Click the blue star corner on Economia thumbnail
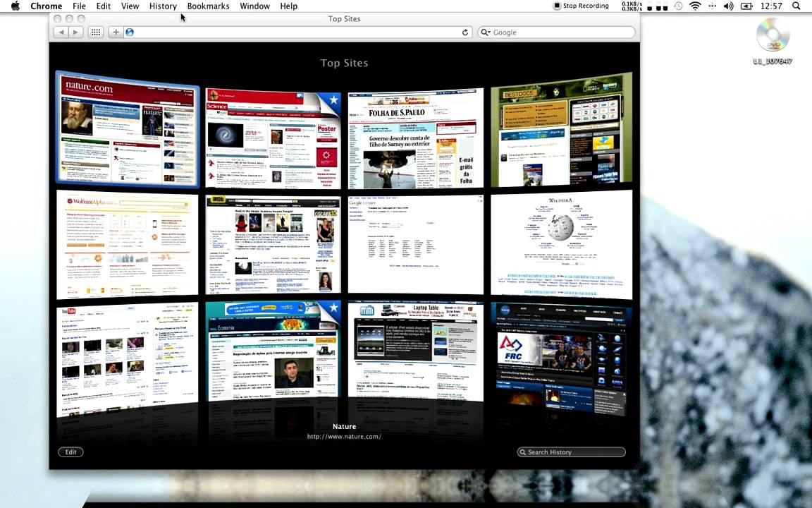Image resolution: width=812 pixels, height=508 pixels. (331, 310)
